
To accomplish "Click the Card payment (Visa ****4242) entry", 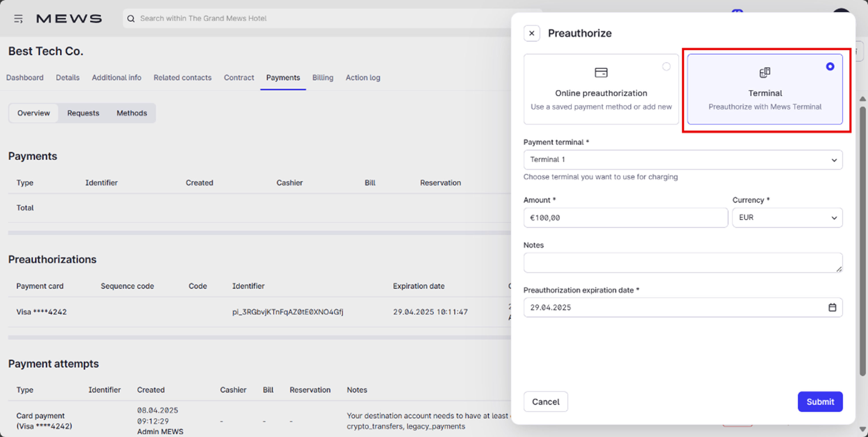I will 44,421.
